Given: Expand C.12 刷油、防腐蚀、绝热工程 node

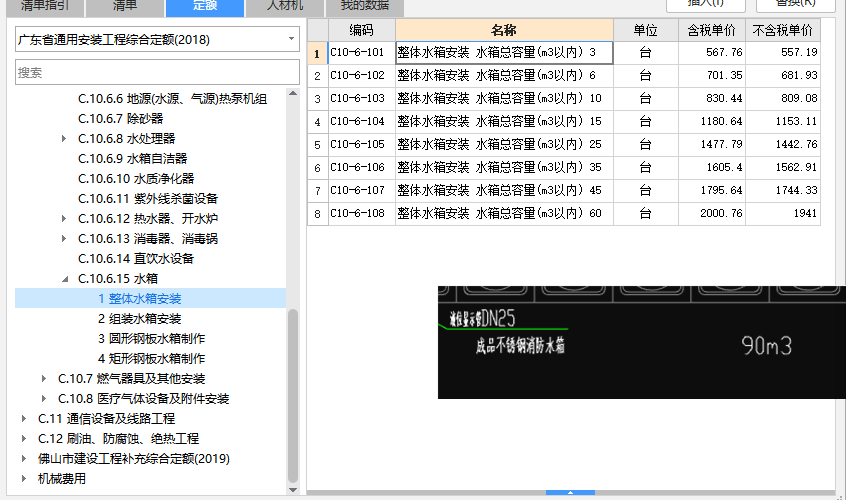Looking at the screenshot, I should (x=24, y=439).
